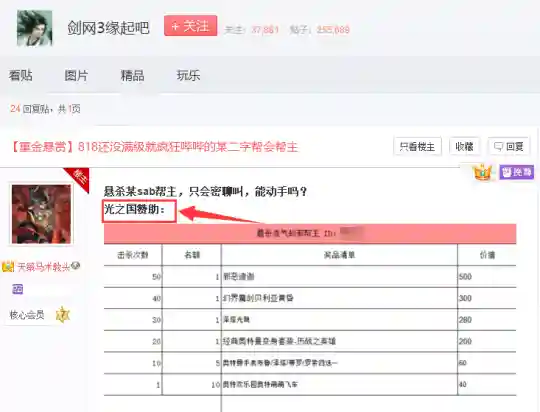Click the 奖品清单 column header

click(339, 255)
